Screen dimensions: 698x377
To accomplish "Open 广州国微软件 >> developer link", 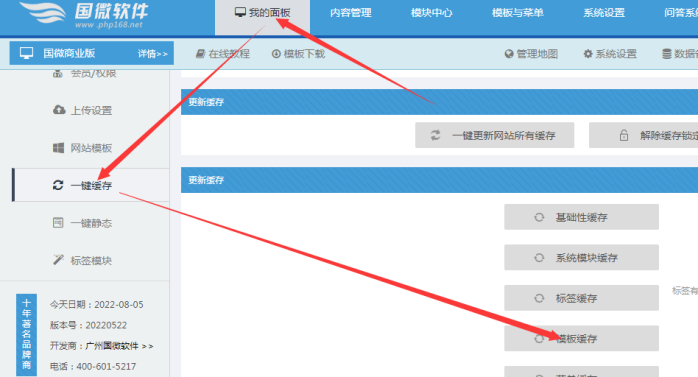I will 119,346.
